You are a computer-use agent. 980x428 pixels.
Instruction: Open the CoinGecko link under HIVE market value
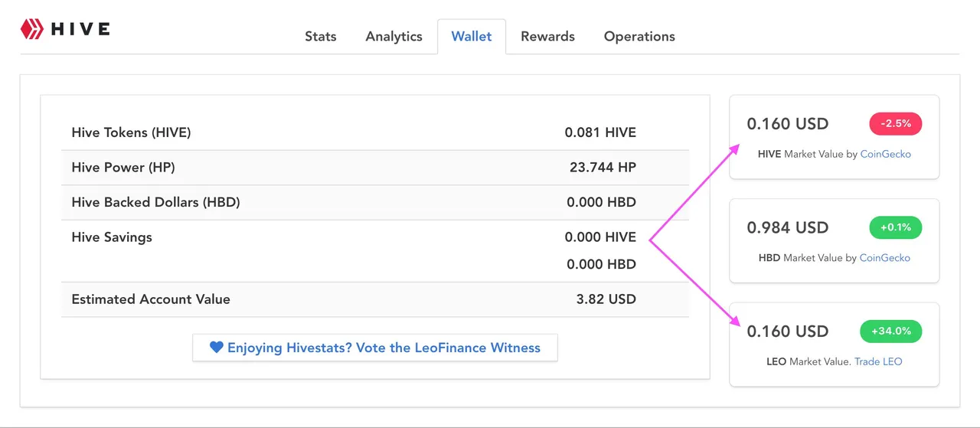885,154
